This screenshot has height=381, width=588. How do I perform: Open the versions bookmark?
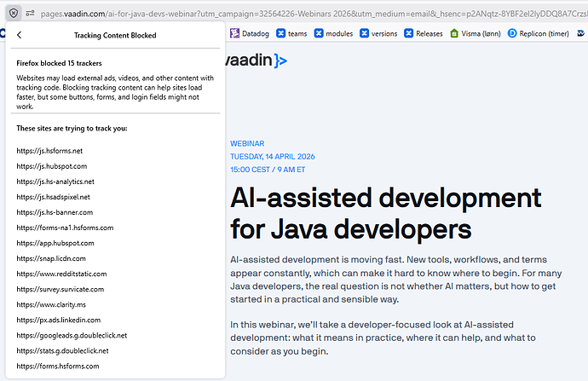[378, 33]
